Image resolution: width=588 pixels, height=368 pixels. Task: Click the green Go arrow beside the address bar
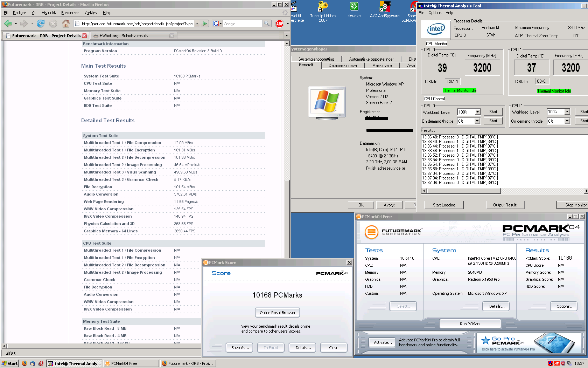point(205,23)
